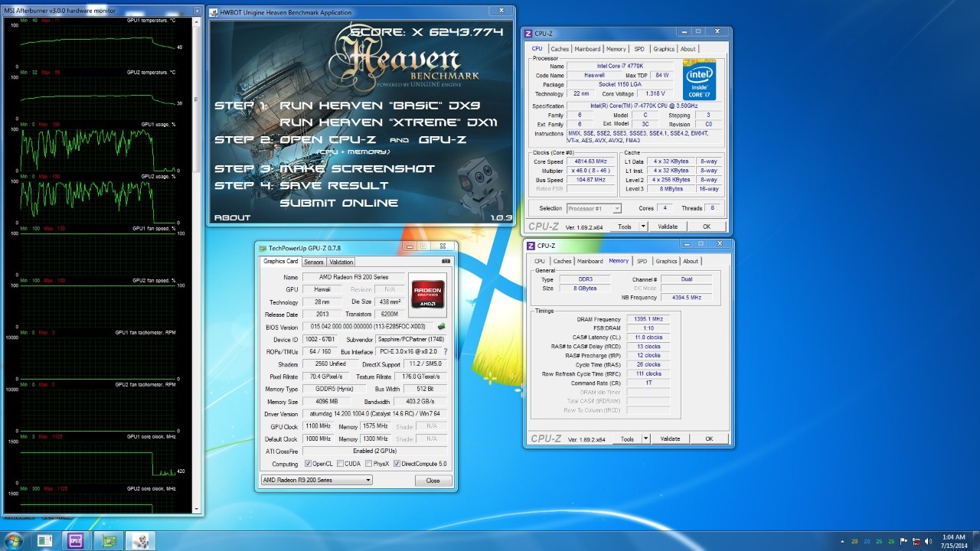Screen dimensions: 980x551
Task: Click the BIOS Version field in GPU-Z
Action: point(368,327)
